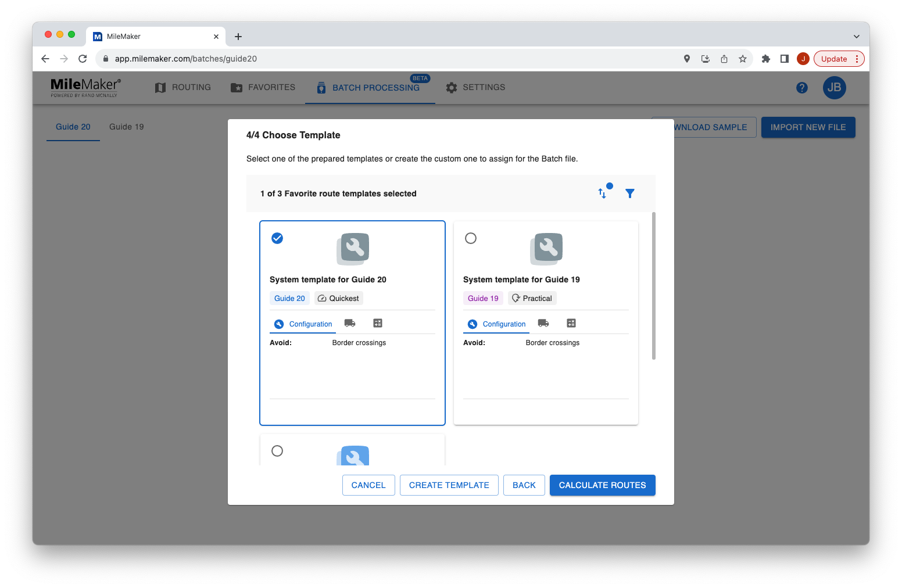Click the browser back arrow
902x588 pixels.
[45, 59]
